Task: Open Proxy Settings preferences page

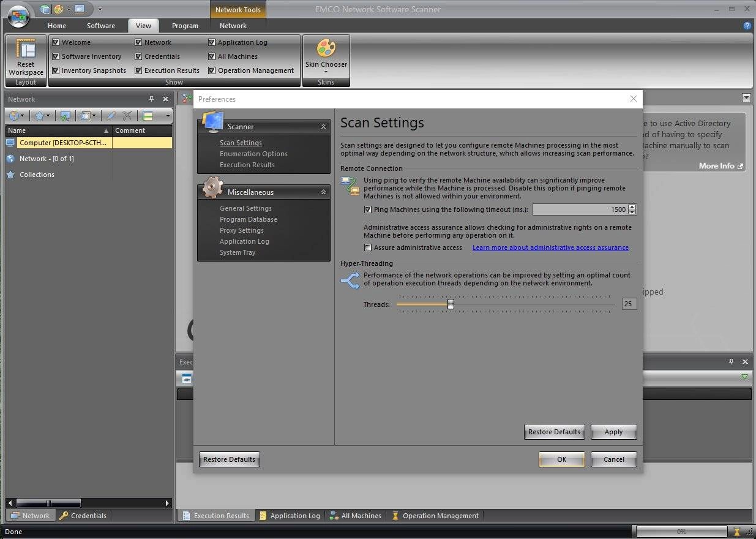Action: (x=242, y=230)
